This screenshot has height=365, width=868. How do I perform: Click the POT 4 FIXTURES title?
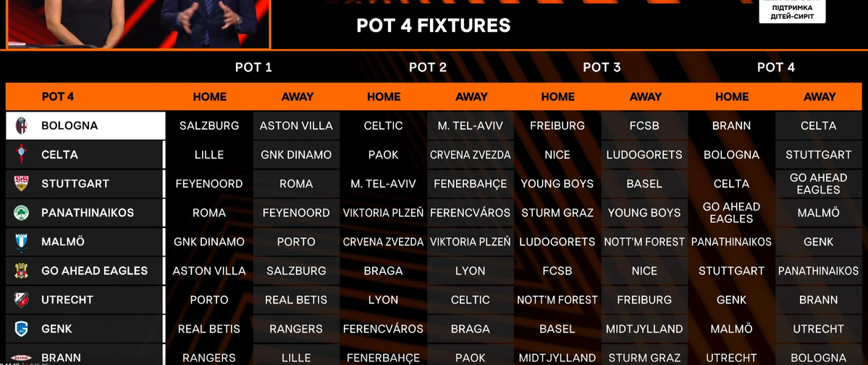tap(434, 26)
